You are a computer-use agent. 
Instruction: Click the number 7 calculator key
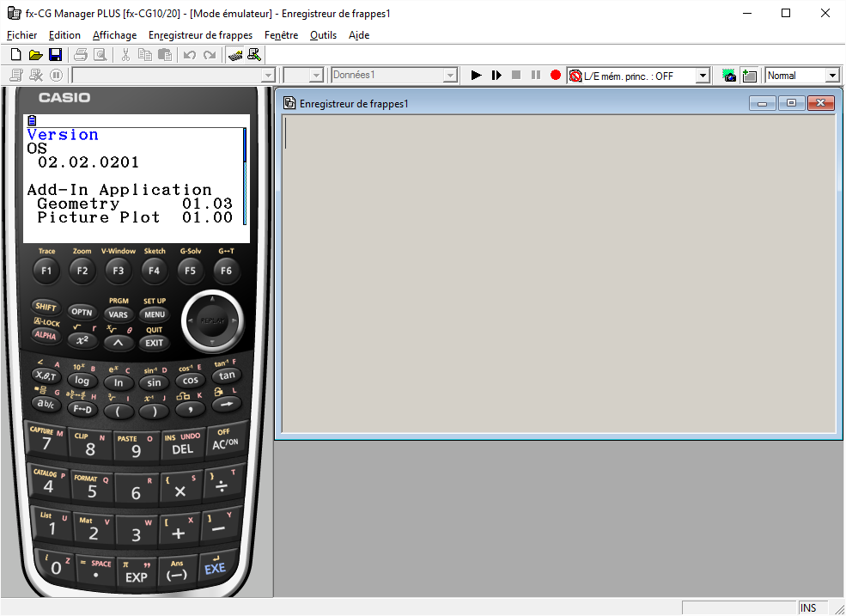[x=46, y=443]
